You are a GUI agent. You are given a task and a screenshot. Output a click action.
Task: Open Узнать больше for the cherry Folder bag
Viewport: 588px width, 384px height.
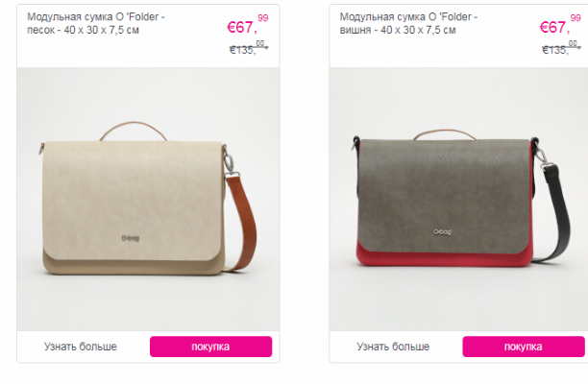pyautogui.click(x=393, y=347)
